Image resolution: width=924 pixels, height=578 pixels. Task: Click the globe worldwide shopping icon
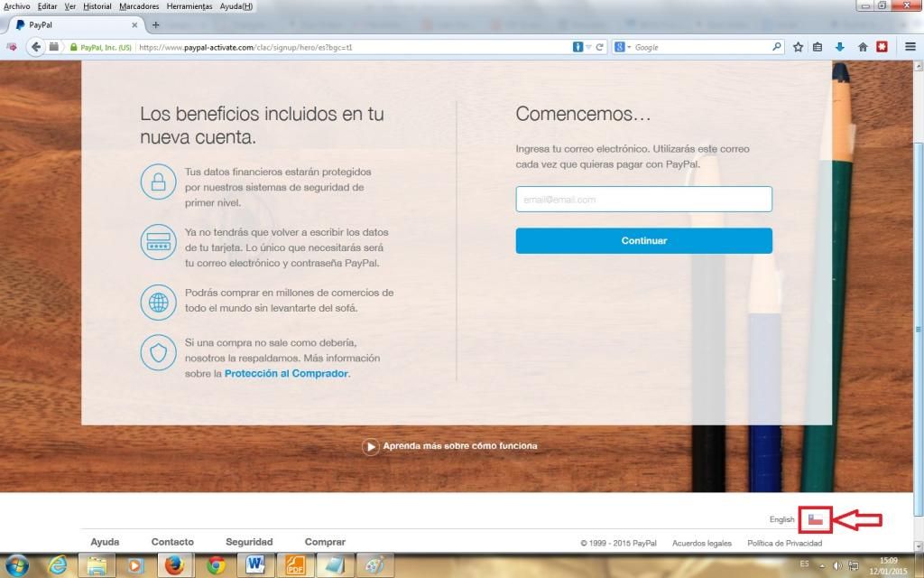point(158,302)
